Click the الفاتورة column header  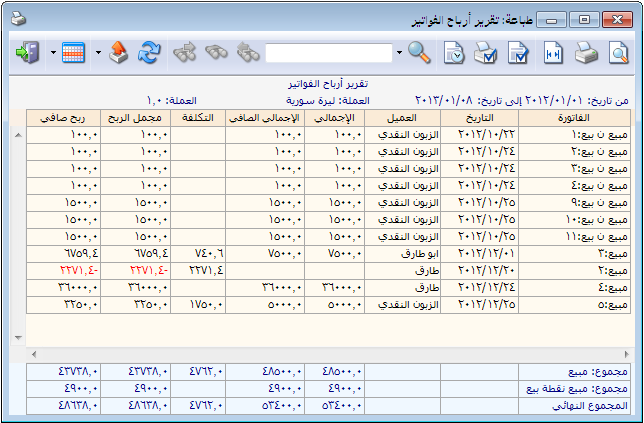click(574, 118)
